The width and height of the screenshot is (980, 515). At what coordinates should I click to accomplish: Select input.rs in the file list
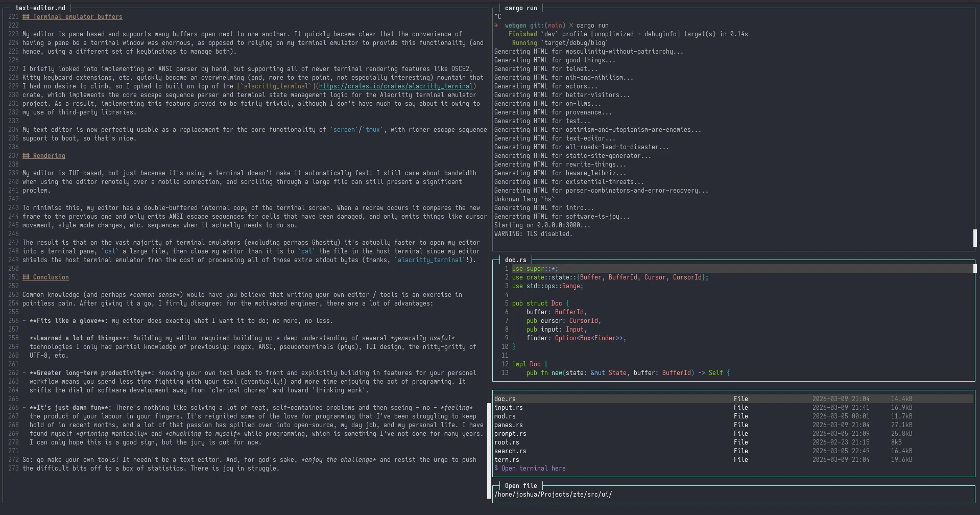click(x=509, y=407)
